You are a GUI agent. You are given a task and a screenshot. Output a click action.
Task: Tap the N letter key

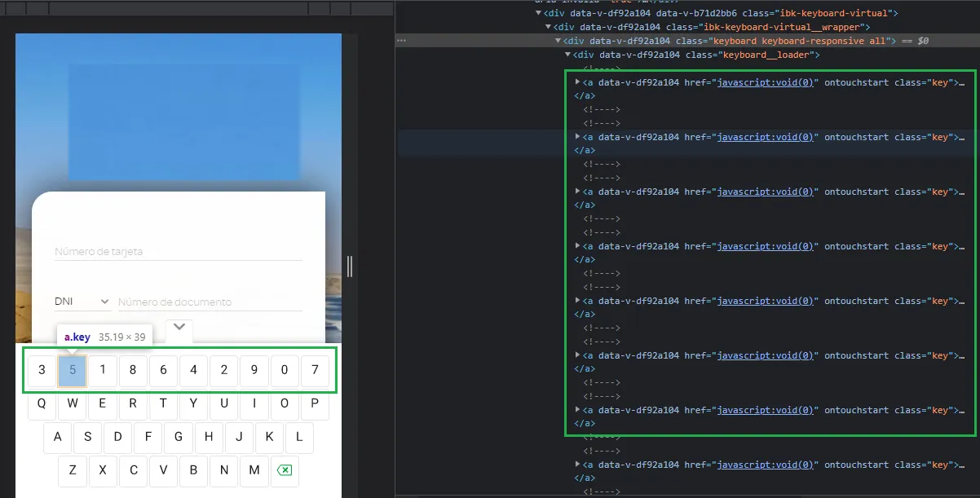pyautogui.click(x=224, y=470)
